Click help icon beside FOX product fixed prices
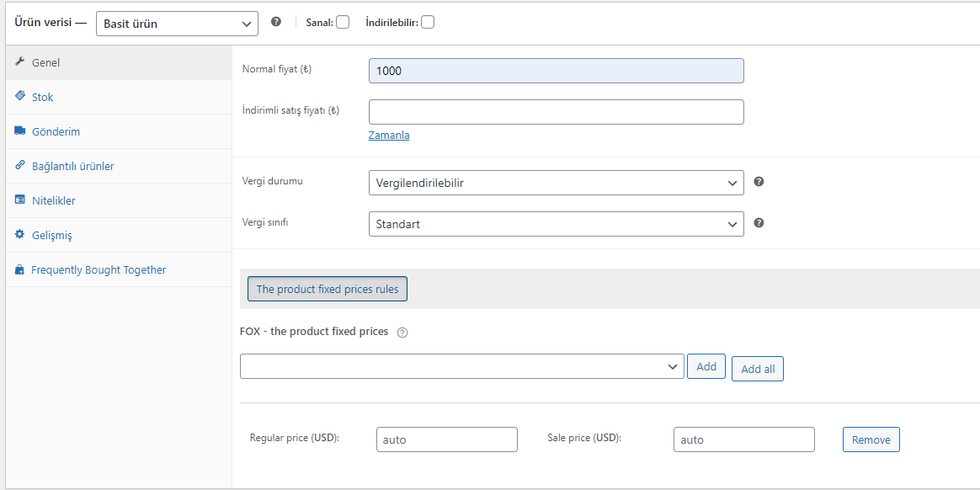Screen dimensions: 980x490 pos(402,333)
